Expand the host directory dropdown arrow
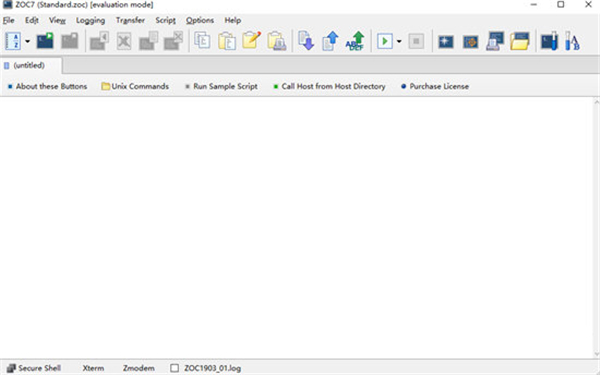 pos(28,41)
